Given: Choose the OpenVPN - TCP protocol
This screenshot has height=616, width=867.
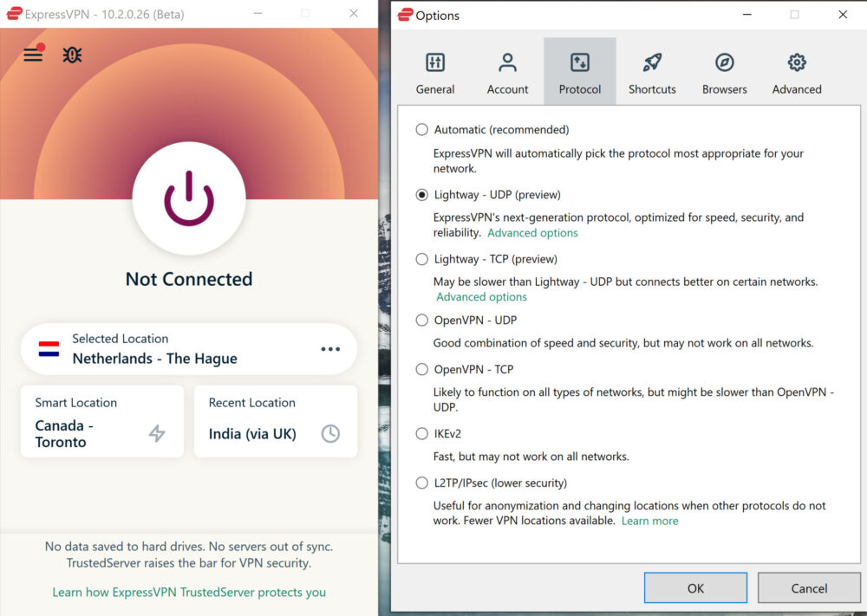Looking at the screenshot, I should [421, 369].
